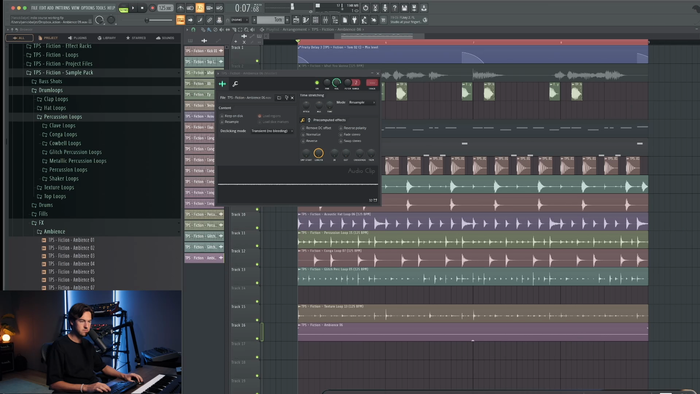
Task: Select the zoom magnifier tool in playlist toolbar
Action: [246, 29]
